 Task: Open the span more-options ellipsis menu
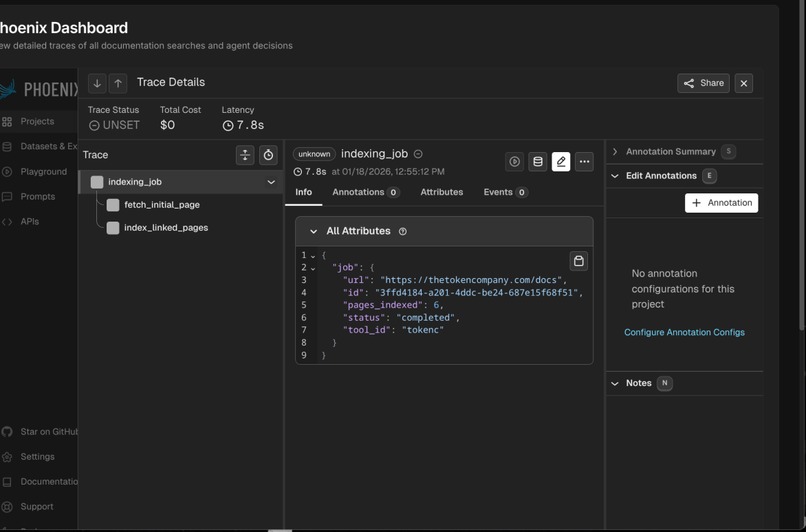pyautogui.click(x=584, y=161)
